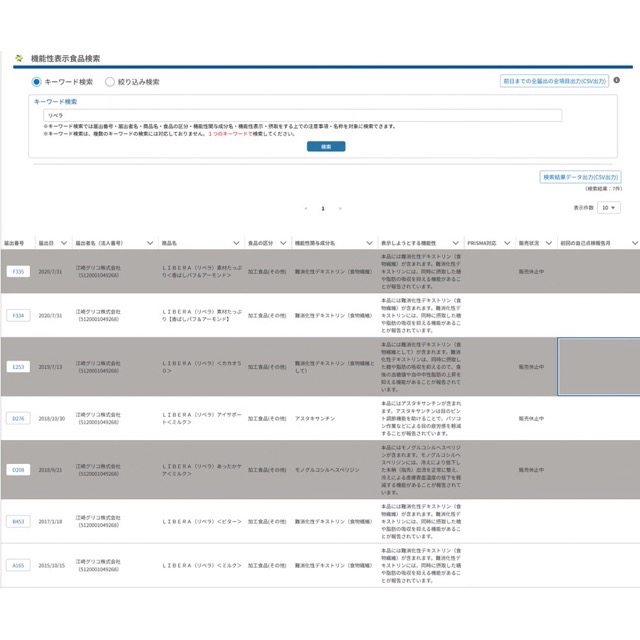The height and width of the screenshot is (640, 640).
Task: Go to the next results page arrow
Action: (340, 208)
